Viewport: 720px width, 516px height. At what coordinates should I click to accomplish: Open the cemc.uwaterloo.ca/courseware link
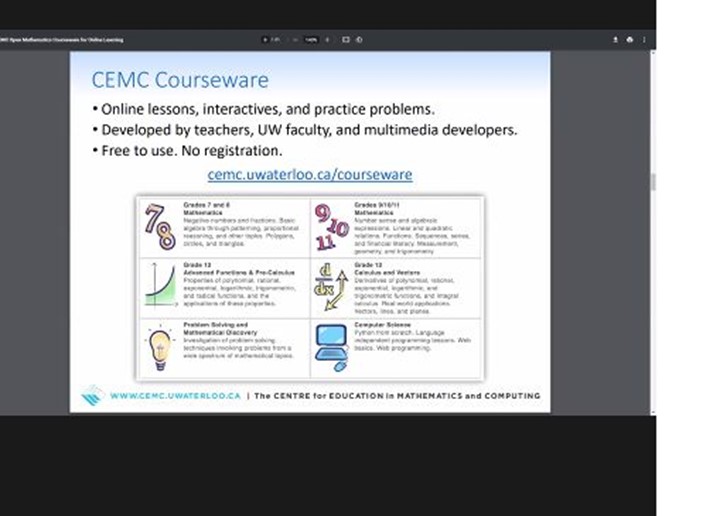pyautogui.click(x=310, y=174)
